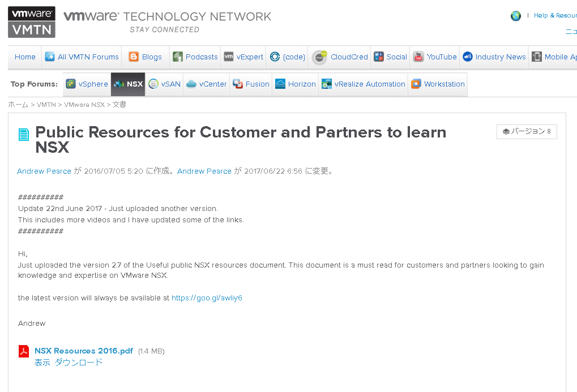The image size is (577, 392).
Task: Open the Industry News menu item
Action: (501, 57)
